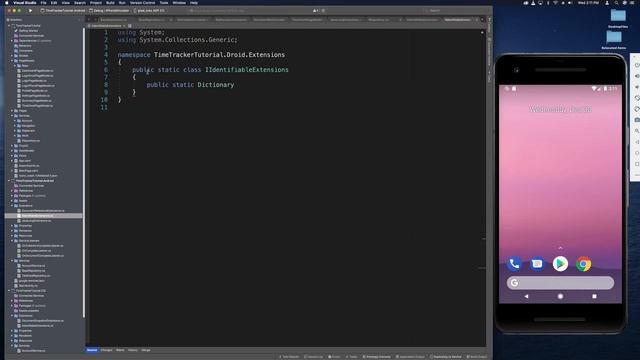640x360 pixels.
Task: Collapse the TimeTrackerTutorial.Android project node
Action: tap(9, 180)
